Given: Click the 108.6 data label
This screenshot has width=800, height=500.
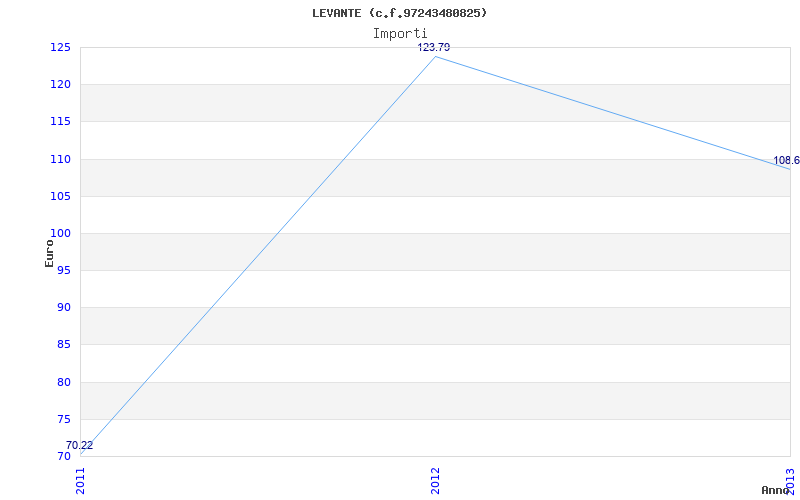Looking at the screenshot, I should click(786, 161).
